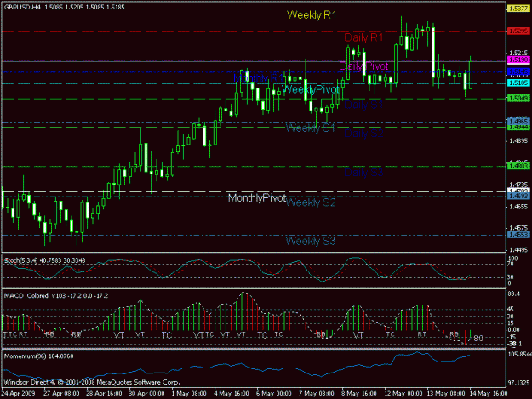Viewport: 532px width, 399px height.
Task: Click the 1.4655 price axis value
Action: 518,207
